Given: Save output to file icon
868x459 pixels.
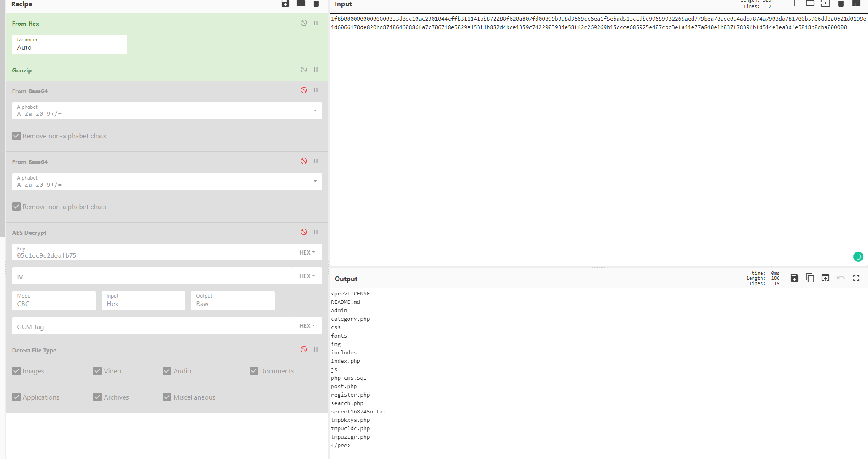Looking at the screenshot, I should point(794,278).
